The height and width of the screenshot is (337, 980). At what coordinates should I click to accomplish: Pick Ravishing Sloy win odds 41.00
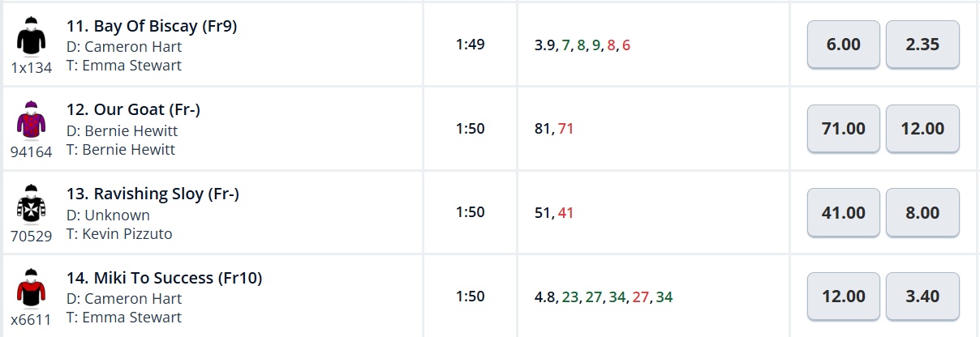(x=843, y=213)
